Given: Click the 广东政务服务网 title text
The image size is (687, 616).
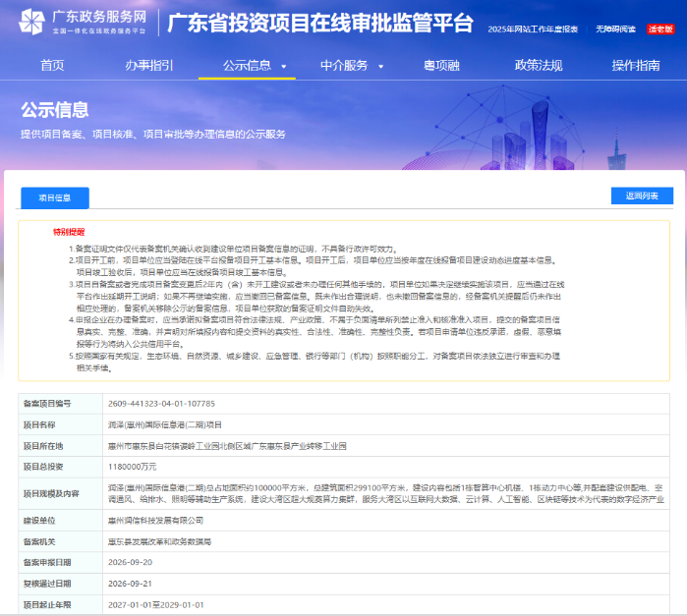Looking at the screenshot, I should coord(99,17).
